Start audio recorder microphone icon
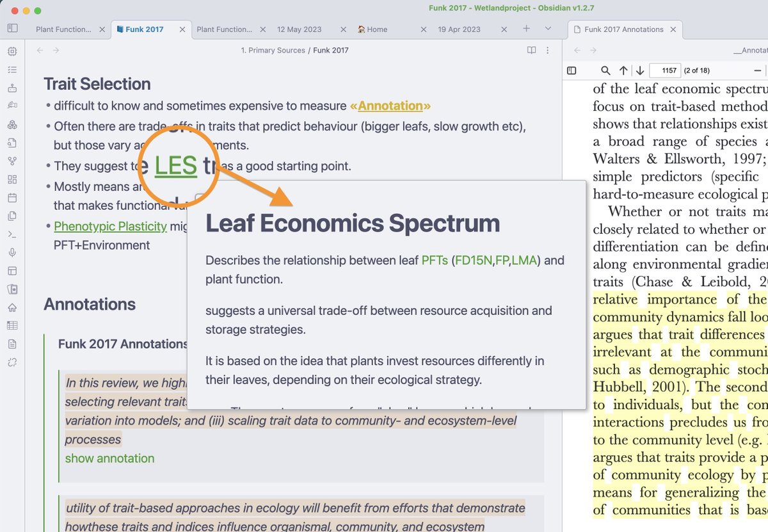 click(x=12, y=252)
